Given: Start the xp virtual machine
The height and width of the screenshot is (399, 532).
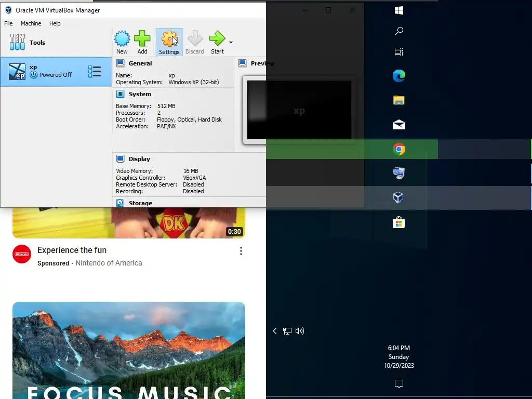Looking at the screenshot, I should (217, 42).
